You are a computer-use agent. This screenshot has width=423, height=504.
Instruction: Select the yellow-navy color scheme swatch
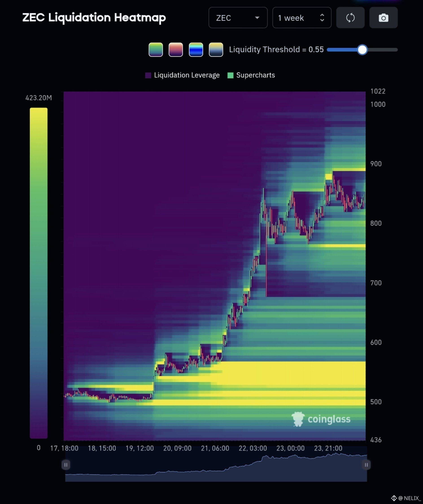click(x=216, y=50)
